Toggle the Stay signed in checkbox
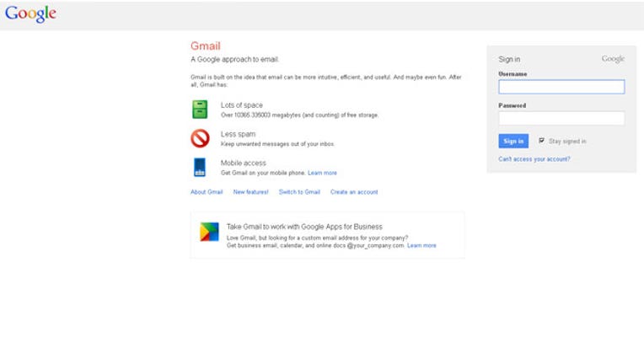The width and height of the screenshot is (644, 364). 541,141
